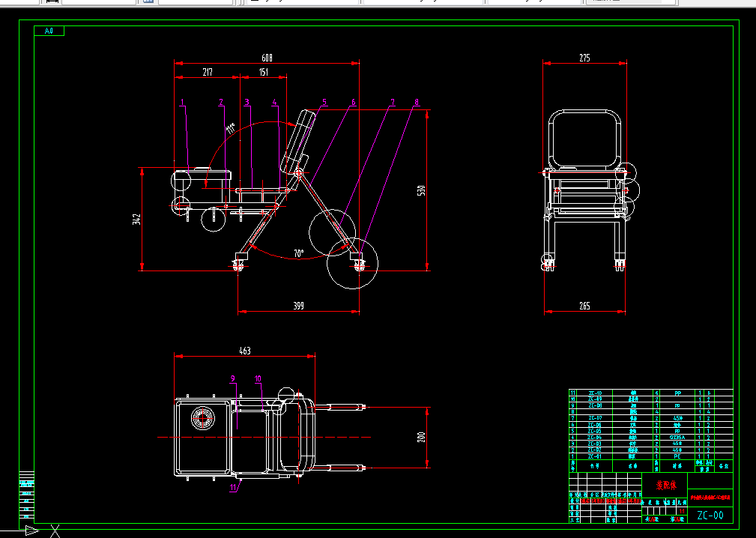Image resolution: width=756 pixels, height=538 pixels.
Task: Select the 200 vertical dimension text
Action: point(422,438)
